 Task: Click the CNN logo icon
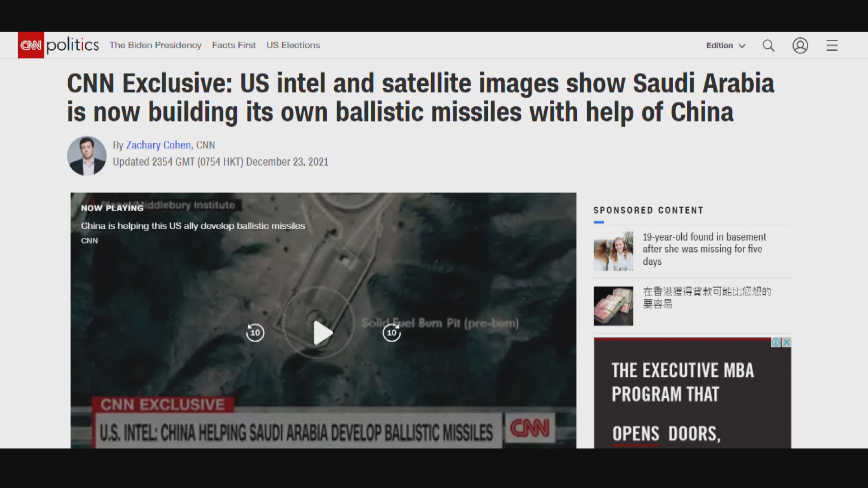[x=31, y=45]
